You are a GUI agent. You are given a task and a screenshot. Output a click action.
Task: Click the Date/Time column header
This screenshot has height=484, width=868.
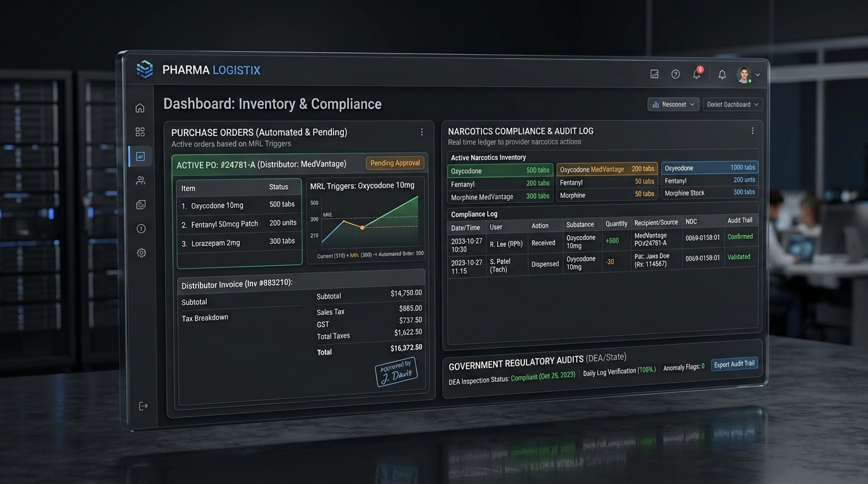[x=466, y=228]
